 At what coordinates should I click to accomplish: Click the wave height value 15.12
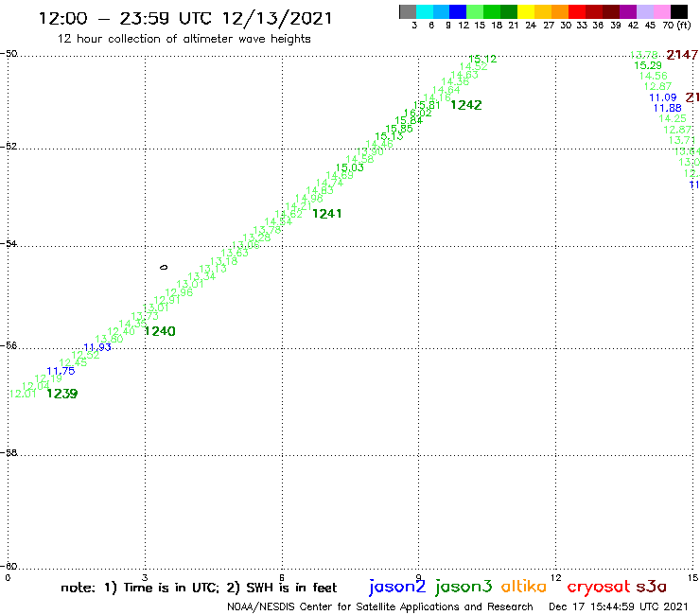click(x=482, y=59)
